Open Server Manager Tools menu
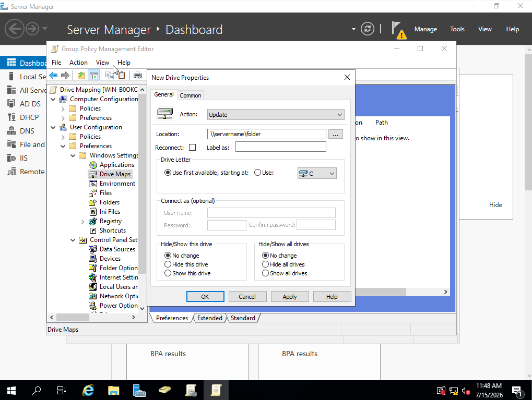The height and width of the screenshot is (400, 532). pyautogui.click(x=457, y=29)
